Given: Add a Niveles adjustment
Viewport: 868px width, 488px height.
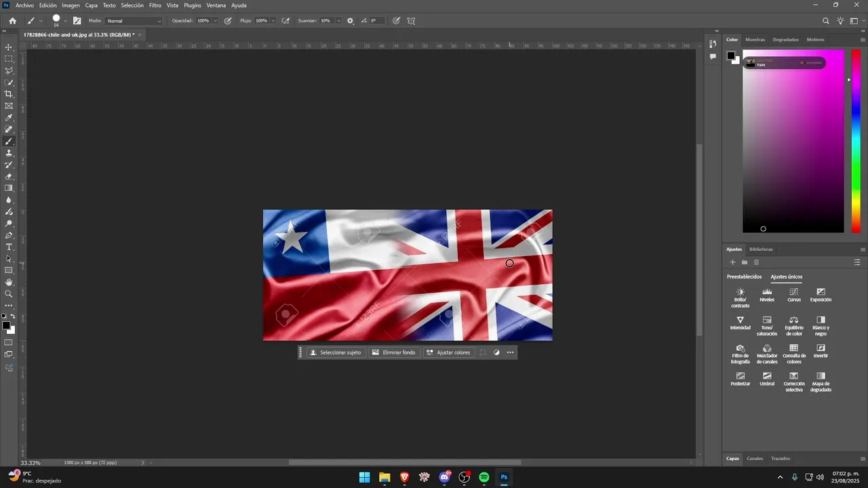Looking at the screenshot, I should tap(767, 295).
